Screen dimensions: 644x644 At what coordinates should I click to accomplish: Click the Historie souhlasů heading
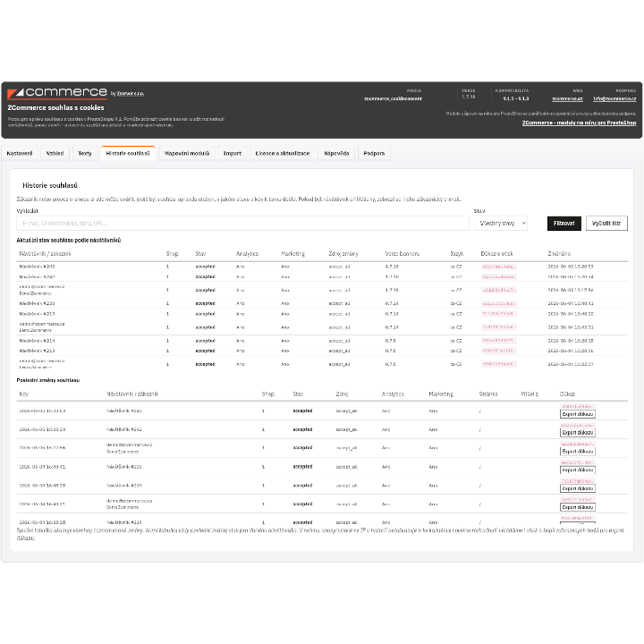tap(50, 185)
